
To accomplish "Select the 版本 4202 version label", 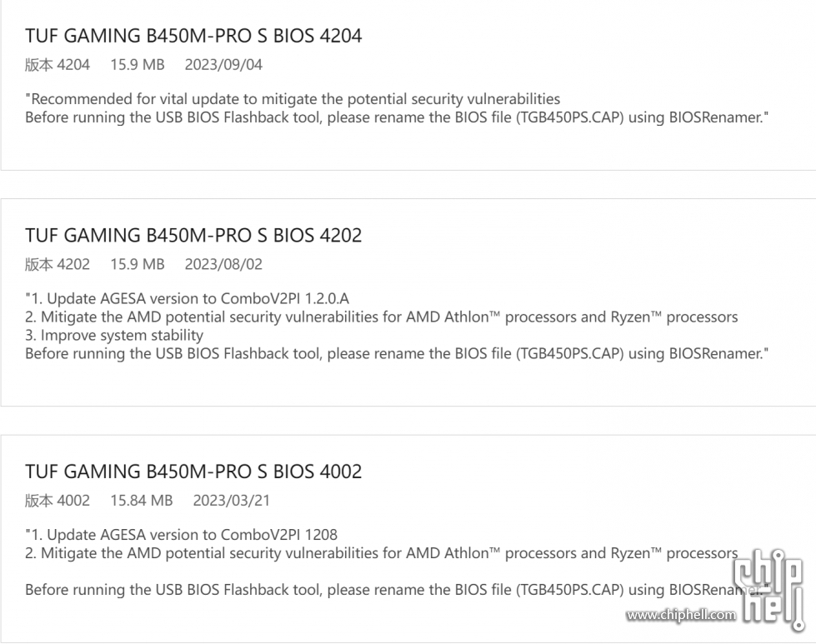I will [58, 264].
